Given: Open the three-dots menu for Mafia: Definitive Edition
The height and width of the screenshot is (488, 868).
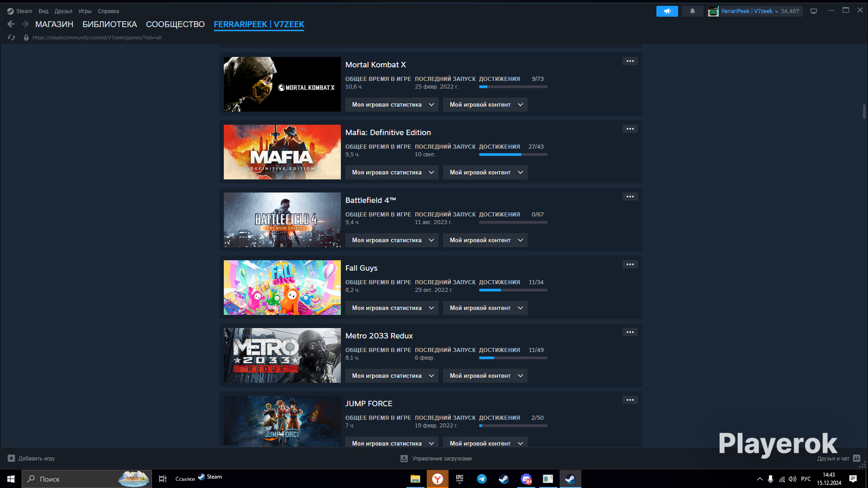Looking at the screenshot, I should [630, 129].
